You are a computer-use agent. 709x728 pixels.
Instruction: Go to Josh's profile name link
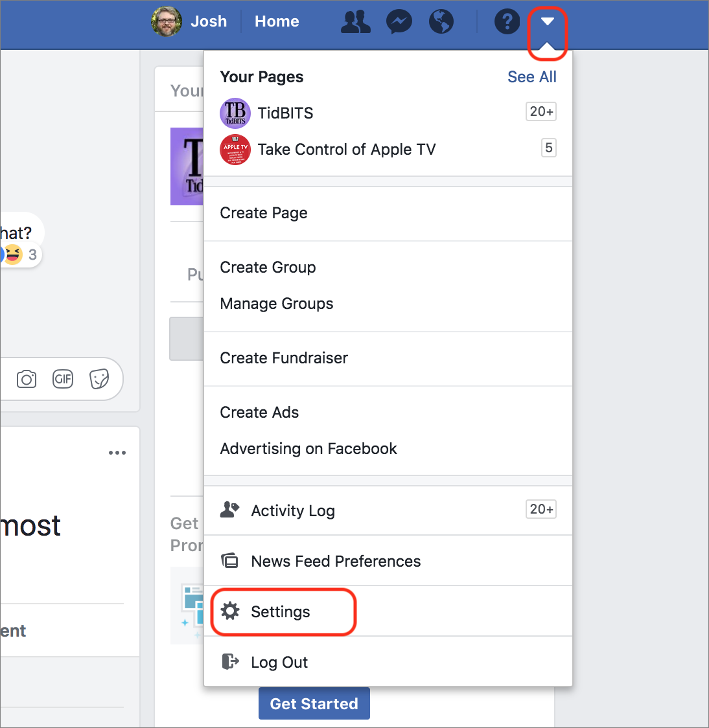(x=209, y=21)
